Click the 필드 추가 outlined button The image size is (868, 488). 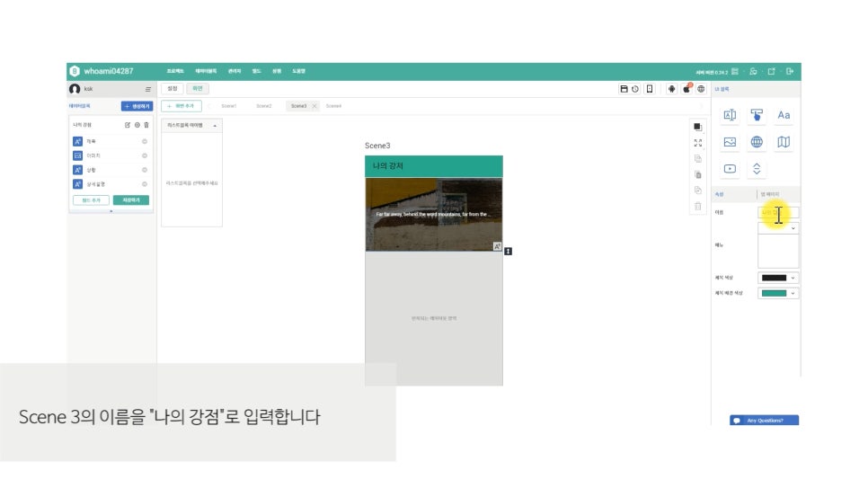pyautogui.click(x=92, y=200)
